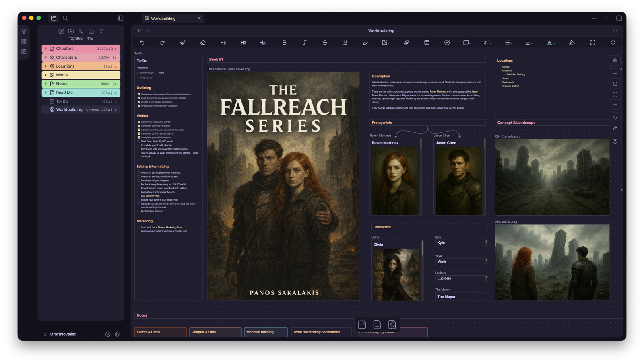This screenshot has height=364, width=644.
Task: Uncheck 'Complete your third chapter' task
Action: point(139,138)
